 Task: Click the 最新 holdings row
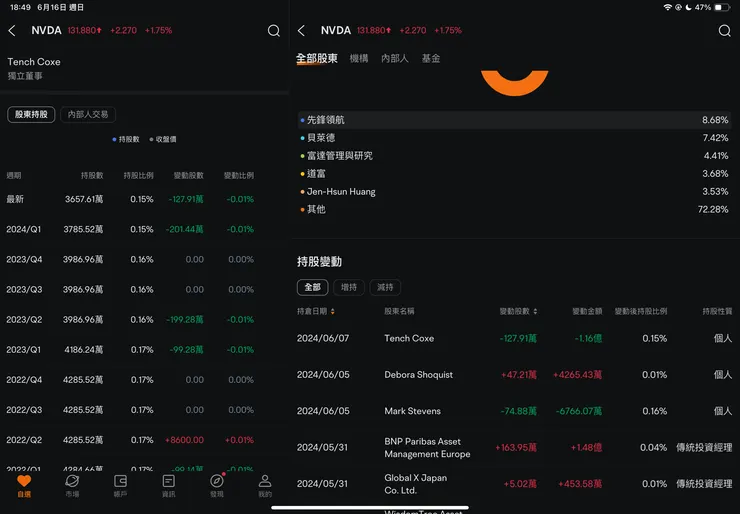click(x=130, y=199)
